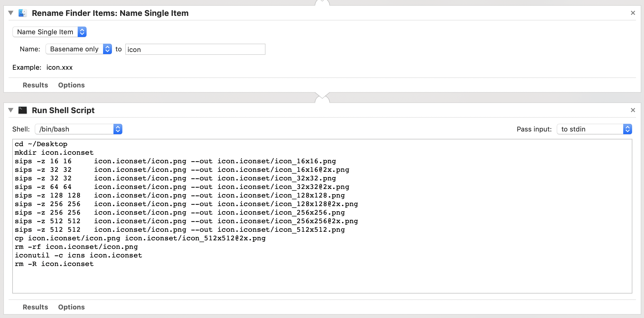Click the name field containing icon
The height and width of the screenshot is (318, 644).
coord(195,49)
